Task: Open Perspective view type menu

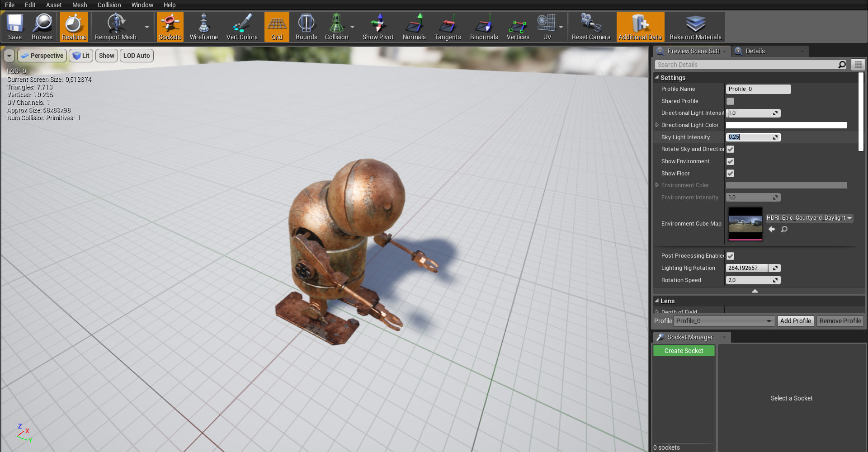Action: pos(42,56)
